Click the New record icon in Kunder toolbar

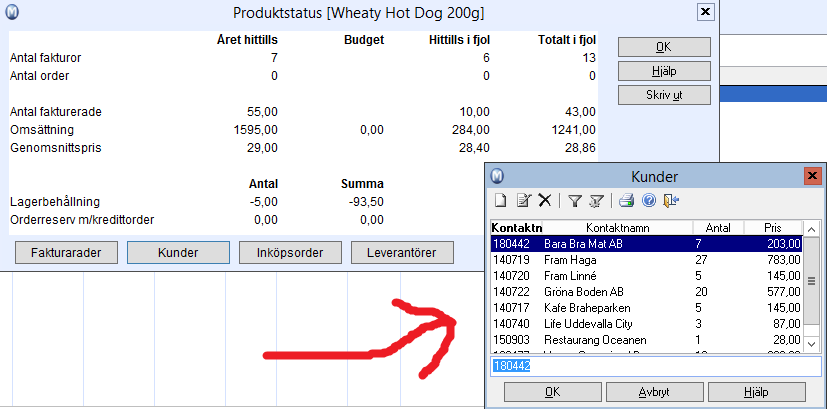[x=501, y=201]
